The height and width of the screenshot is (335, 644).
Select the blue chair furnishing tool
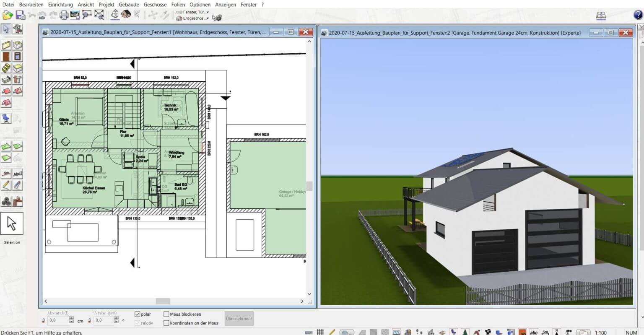(6, 119)
